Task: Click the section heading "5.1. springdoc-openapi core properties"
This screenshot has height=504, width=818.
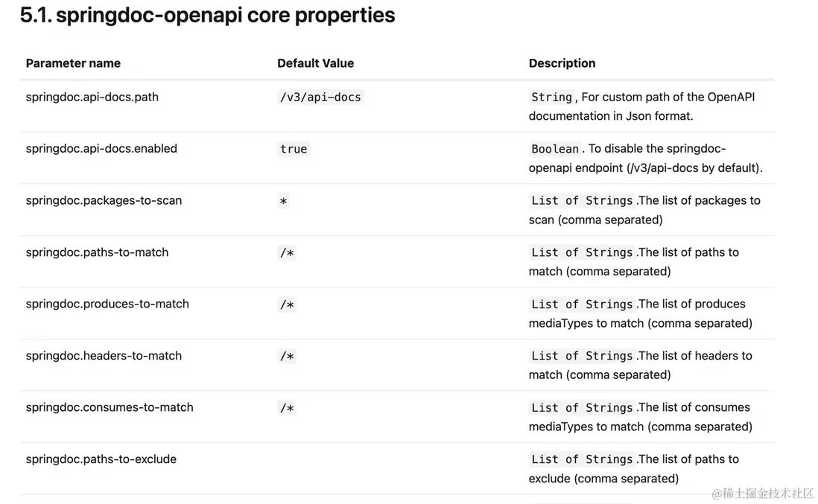Action: (x=207, y=16)
